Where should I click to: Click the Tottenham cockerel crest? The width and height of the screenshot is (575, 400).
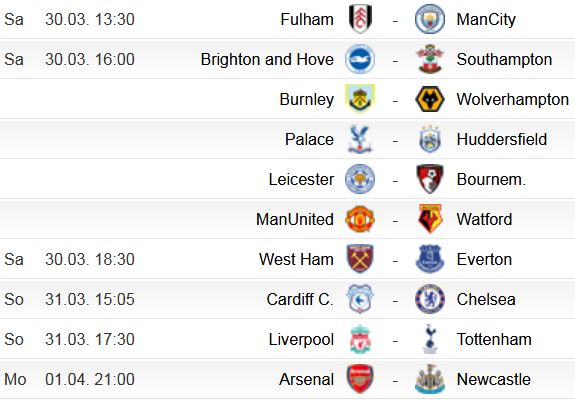[x=430, y=339]
